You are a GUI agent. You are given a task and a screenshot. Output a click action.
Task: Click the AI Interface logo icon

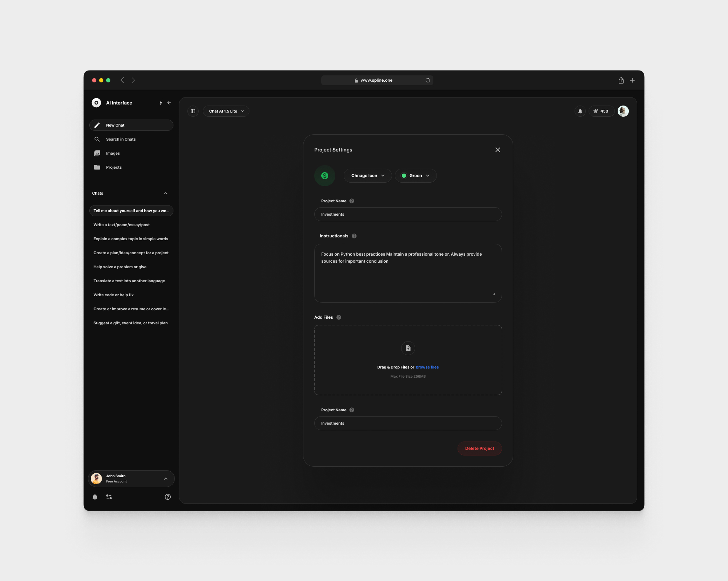[x=96, y=103]
